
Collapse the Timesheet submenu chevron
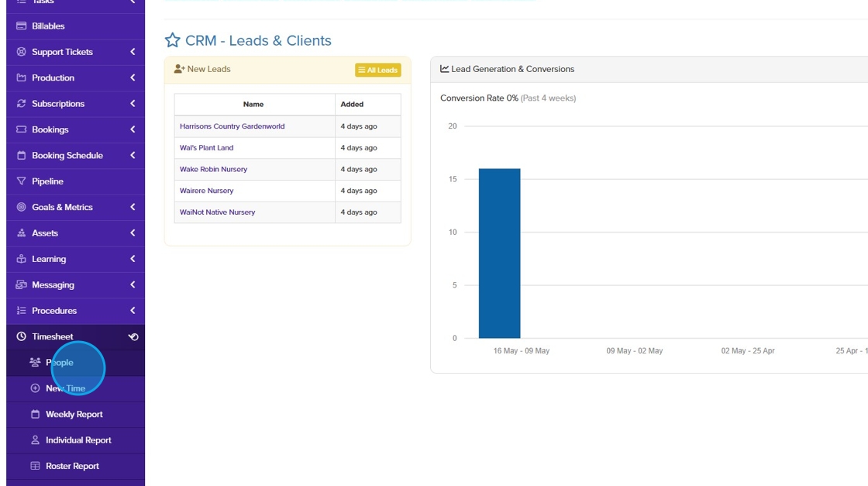pyautogui.click(x=133, y=336)
